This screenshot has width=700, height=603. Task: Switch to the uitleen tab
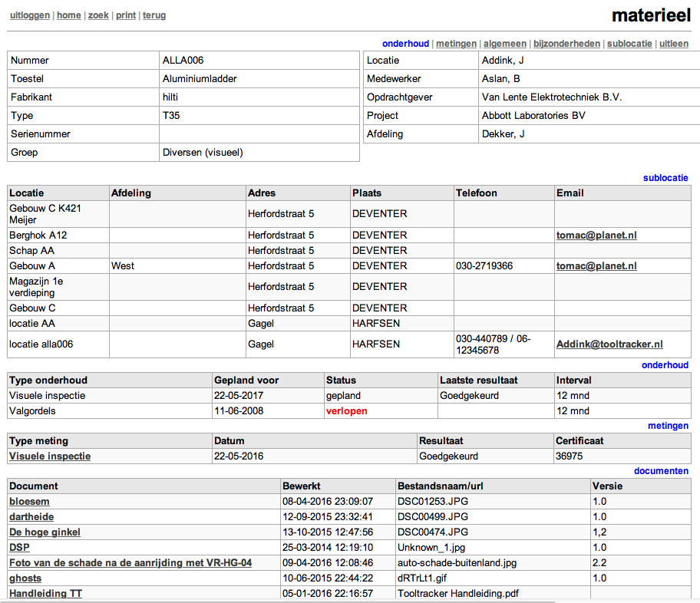(674, 44)
